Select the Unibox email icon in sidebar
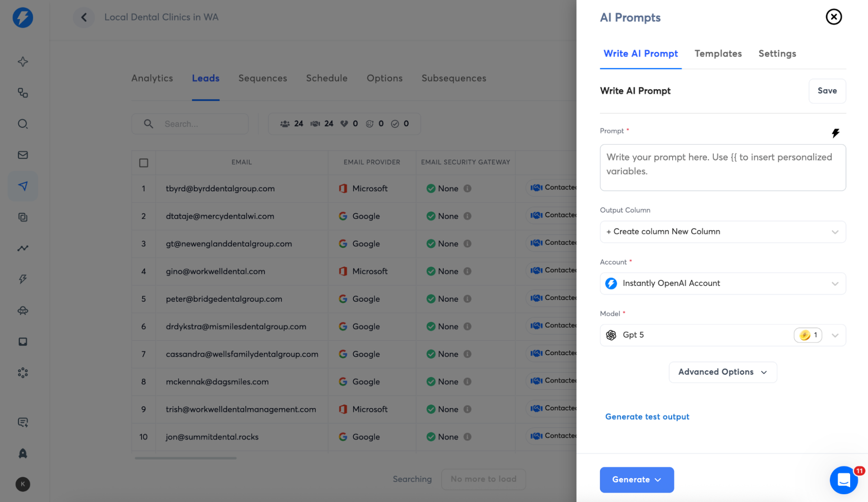Image resolution: width=868 pixels, height=502 pixels. pos(23,155)
